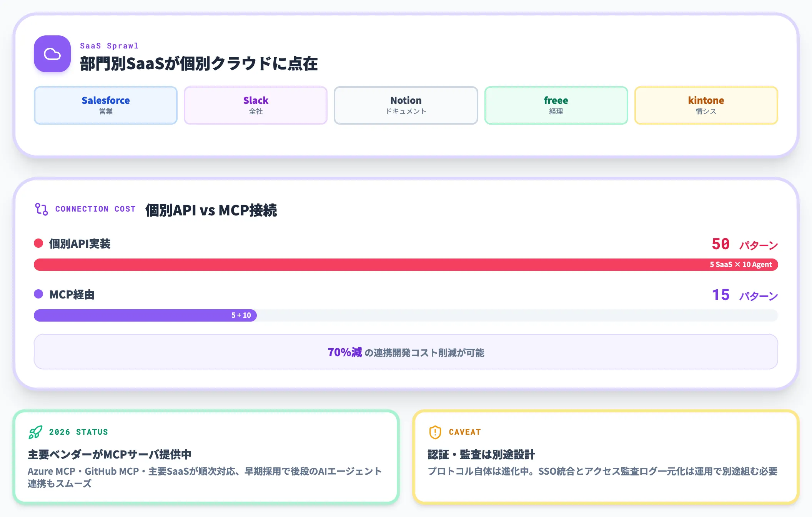Click the heading 部門別SaaSが個別クラウドに点在
This screenshot has width=812, height=517.
click(199, 63)
